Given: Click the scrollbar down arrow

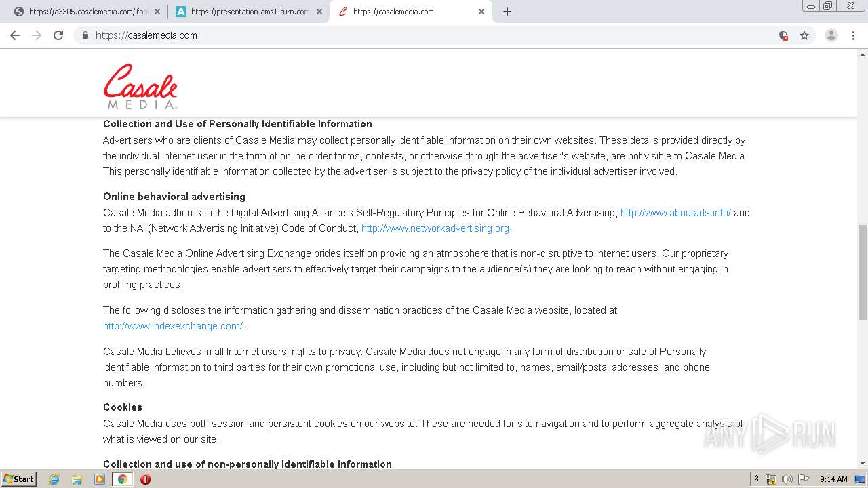Looking at the screenshot, I should 863,463.
